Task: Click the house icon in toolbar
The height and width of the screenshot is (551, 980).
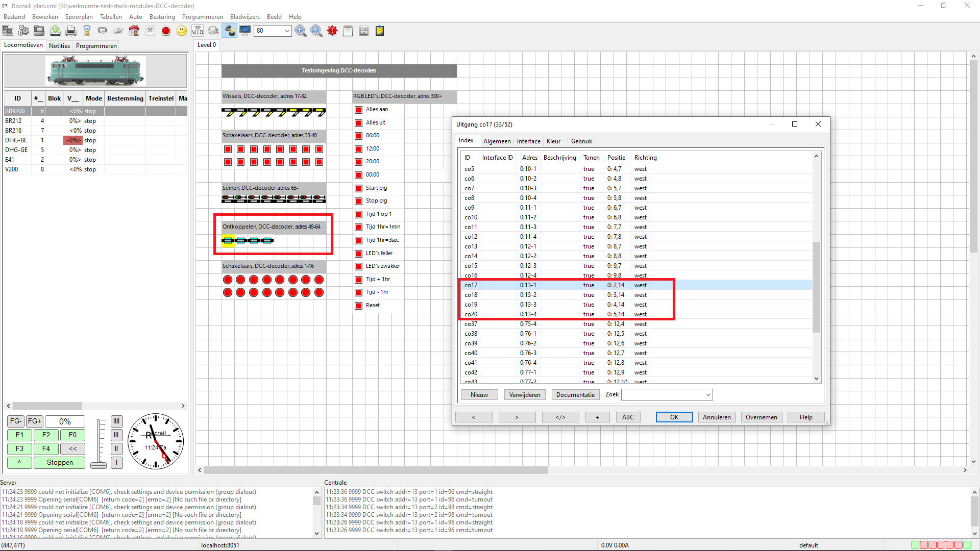Action: click(134, 31)
